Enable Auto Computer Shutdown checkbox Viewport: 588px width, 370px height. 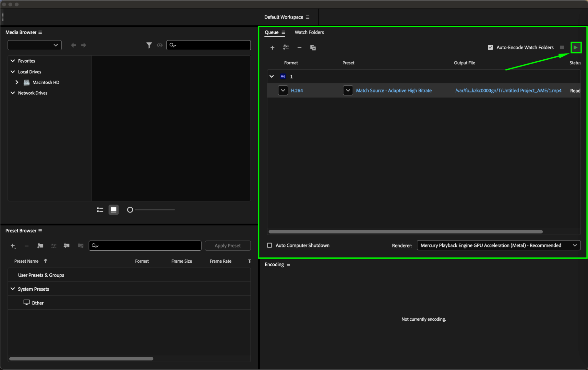[x=269, y=245]
